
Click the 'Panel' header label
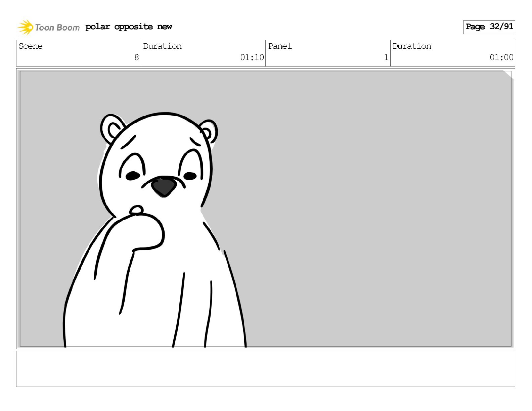(x=280, y=46)
